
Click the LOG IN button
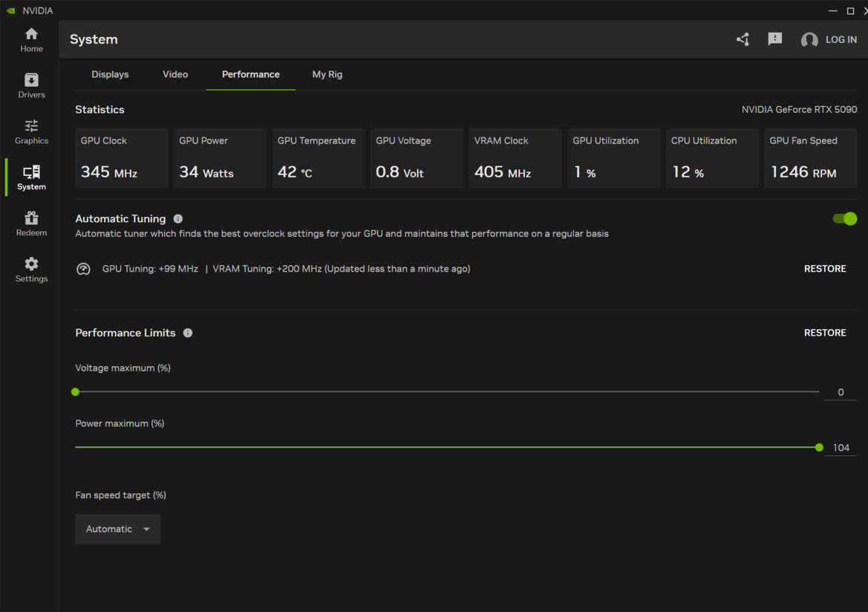(x=841, y=39)
